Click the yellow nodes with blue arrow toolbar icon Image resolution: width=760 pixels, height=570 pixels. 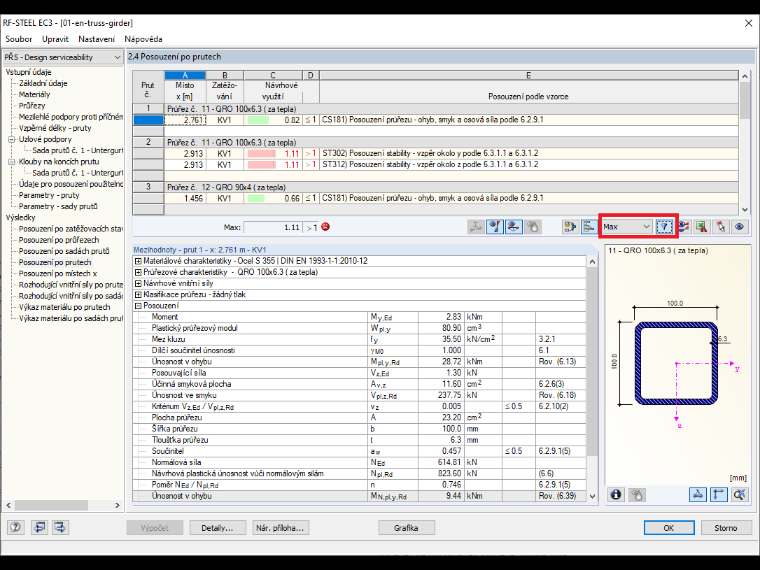click(570, 226)
